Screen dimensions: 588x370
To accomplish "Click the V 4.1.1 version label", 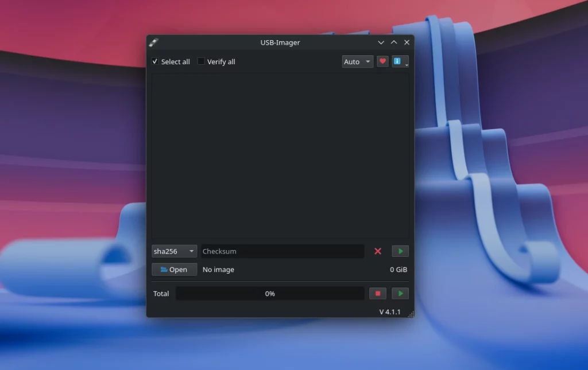I will (x=390, y=311).
